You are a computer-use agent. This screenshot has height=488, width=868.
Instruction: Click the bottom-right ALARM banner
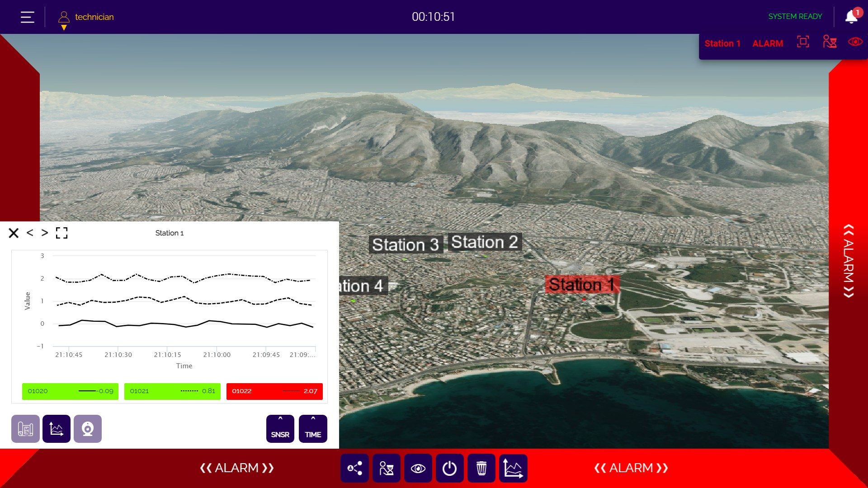(x=631, y=468)
